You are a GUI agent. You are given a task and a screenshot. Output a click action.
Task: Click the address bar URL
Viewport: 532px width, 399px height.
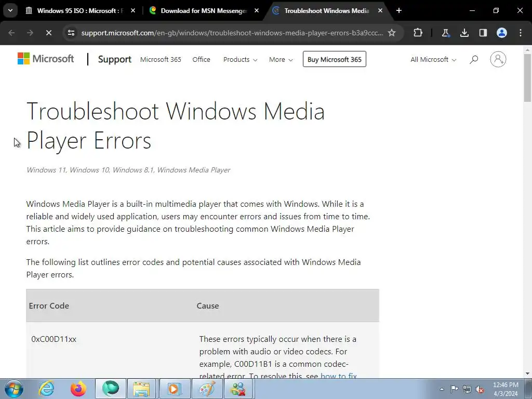point(232,33)
